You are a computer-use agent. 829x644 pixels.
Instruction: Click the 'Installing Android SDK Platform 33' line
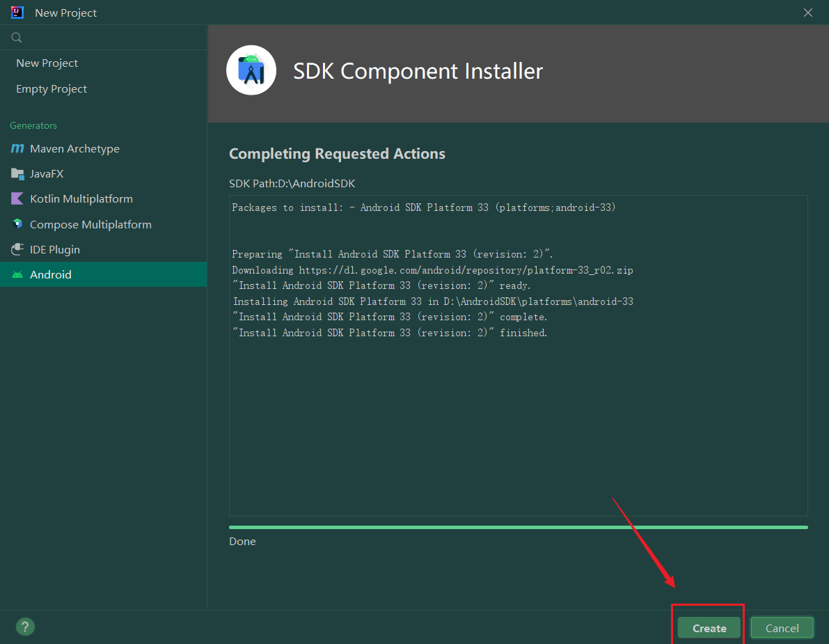coord(433,301)
